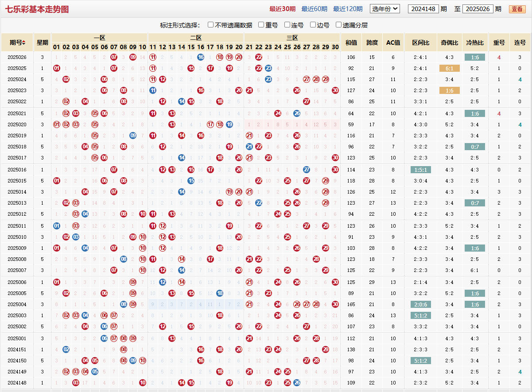532x392 pixels.
Task: Click the 连号 column header in table
Action: point(520,43)
